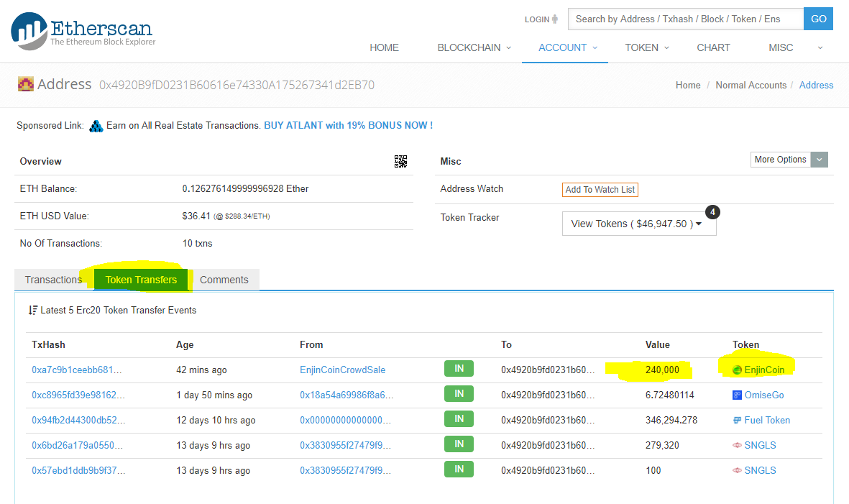Click the Fuel Token link
This screenshot has height=504, width=849.
(767, 420)
